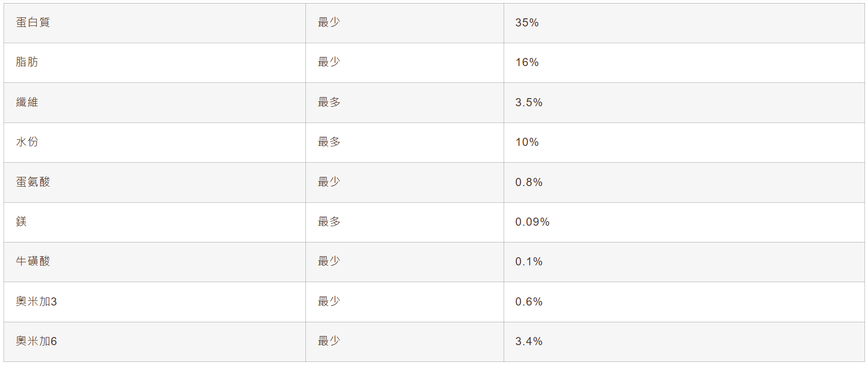Click the 3.5% fiber value
868x366 pixels.
(x=529, y=103)
